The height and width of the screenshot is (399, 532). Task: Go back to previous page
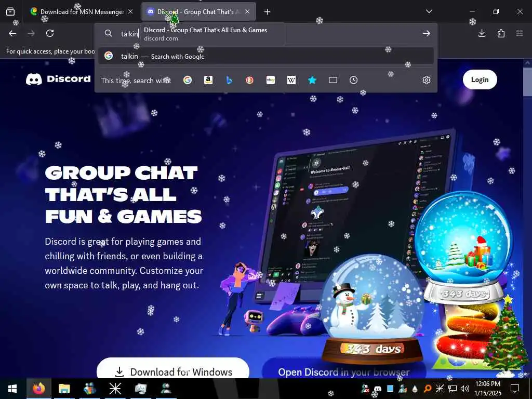(x=12, y=33)
